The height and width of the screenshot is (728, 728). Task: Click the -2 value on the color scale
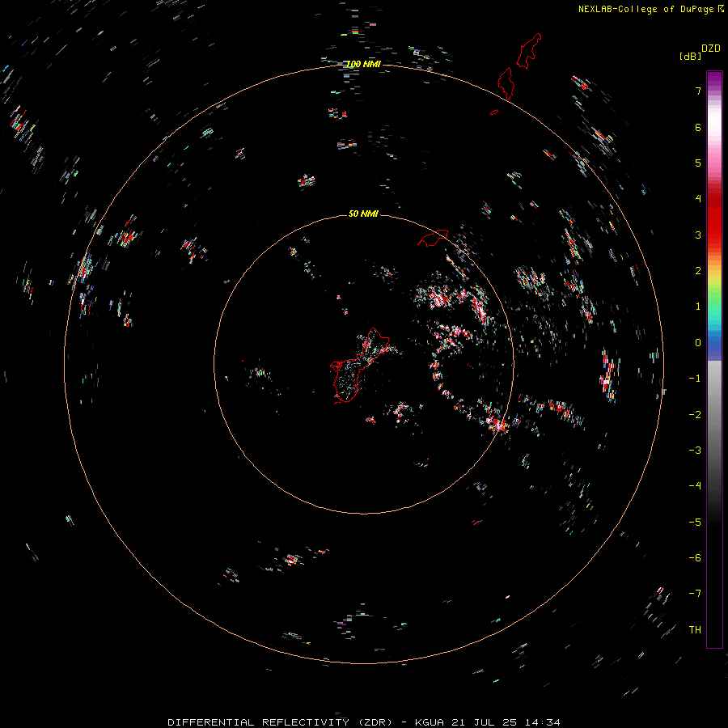(x=695, y=415)
